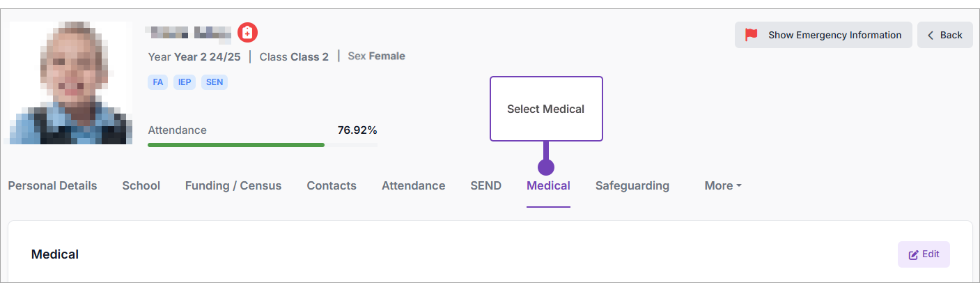Expand the More tabs dropdown
This screenshot has height=283, width=980.
(722, 186)
